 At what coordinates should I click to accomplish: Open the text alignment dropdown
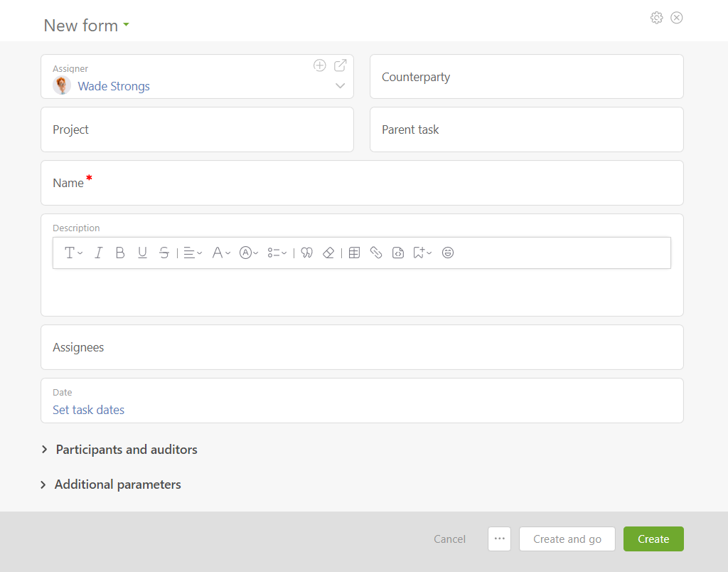(x=193, y=253)
